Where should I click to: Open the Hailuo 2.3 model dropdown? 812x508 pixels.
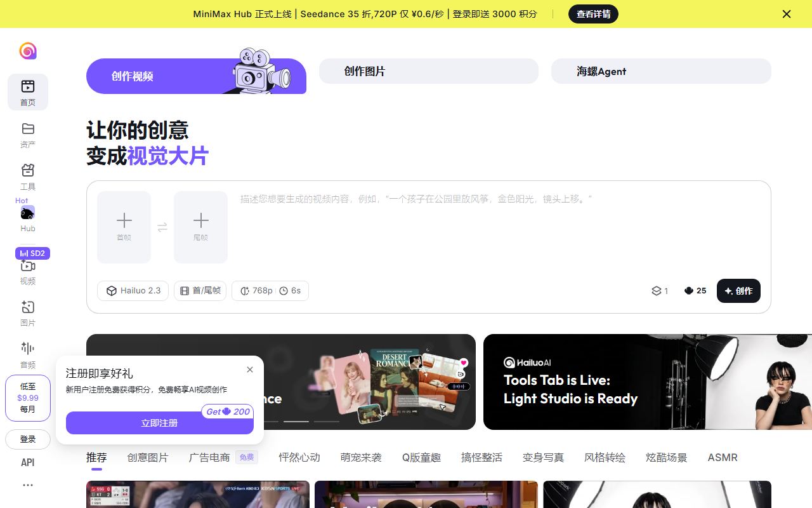pyautogui.click(x=133, y=291)
